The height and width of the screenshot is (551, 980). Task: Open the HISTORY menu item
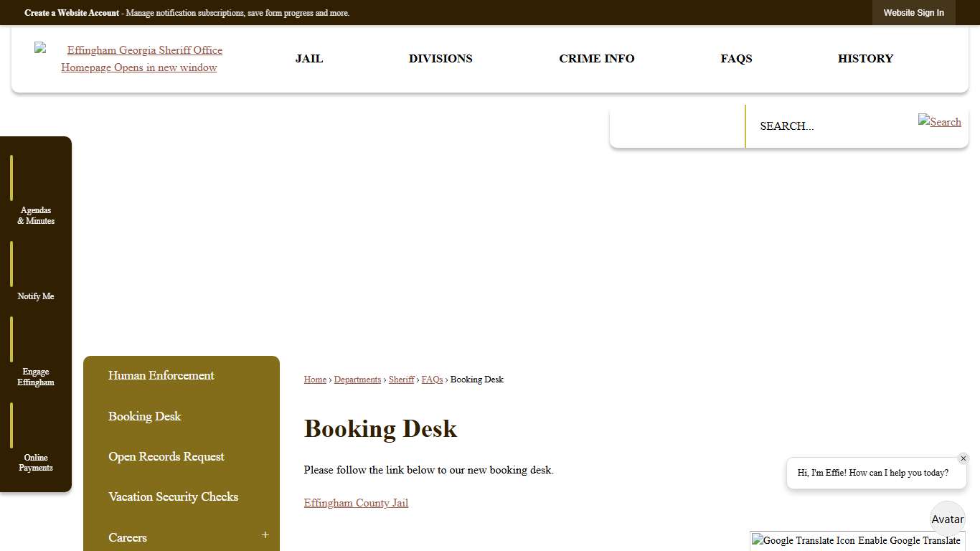(x=865, y=58)
